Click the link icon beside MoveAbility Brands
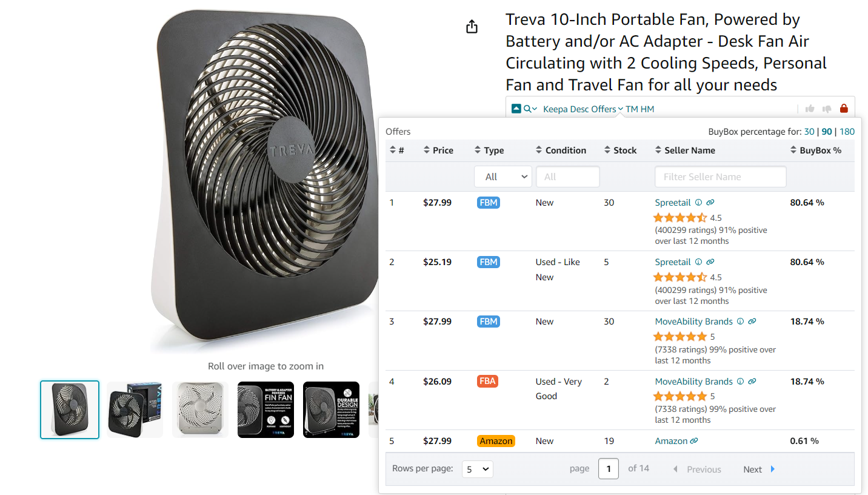Image resolution: width=868 pixels, height=495 pixels. [x=752, y=321]
